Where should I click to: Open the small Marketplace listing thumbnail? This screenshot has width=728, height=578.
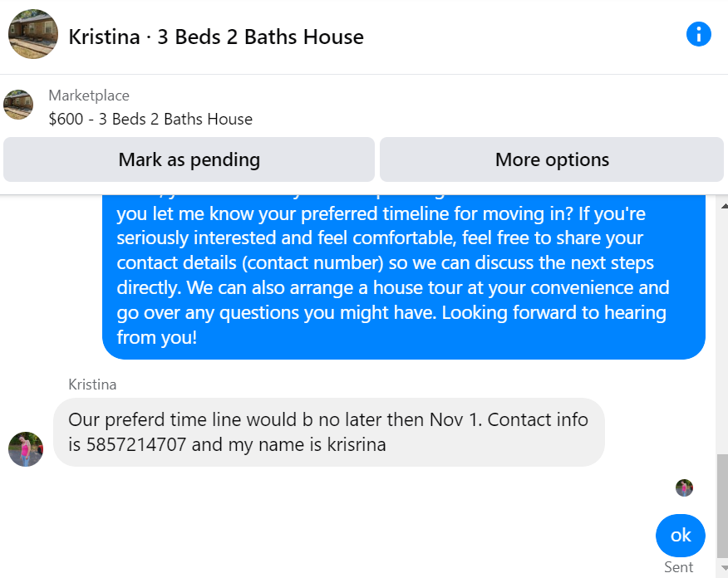click(x=18, y=105)
